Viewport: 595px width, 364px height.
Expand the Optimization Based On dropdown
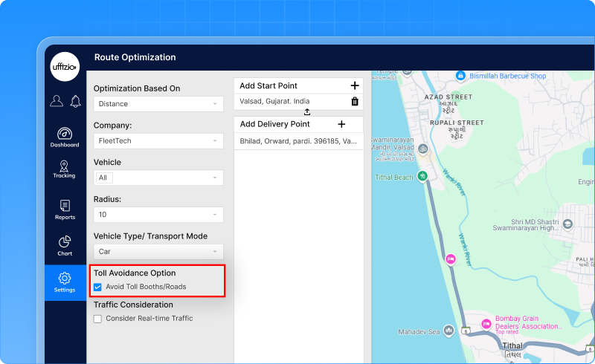(x=158, y=104)
